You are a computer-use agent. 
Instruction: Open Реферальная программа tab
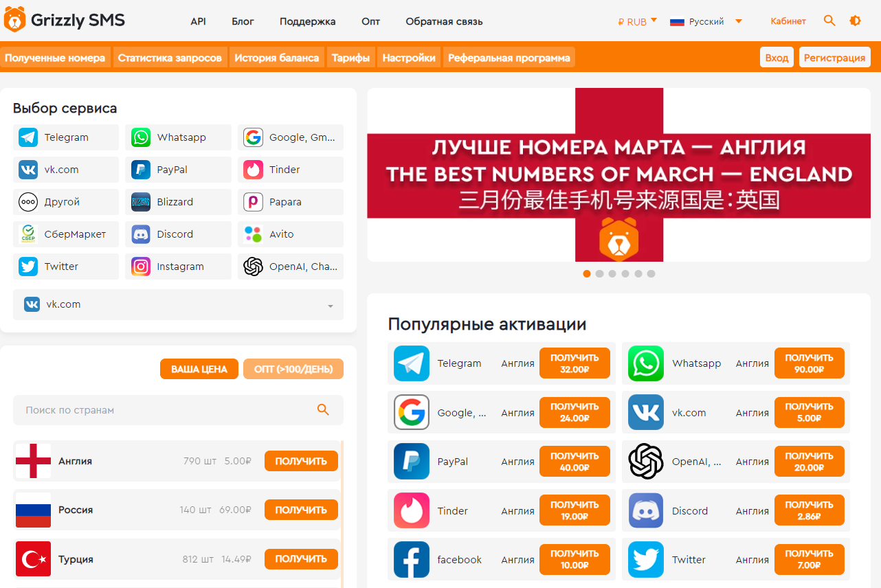click(x=509, y=58)
